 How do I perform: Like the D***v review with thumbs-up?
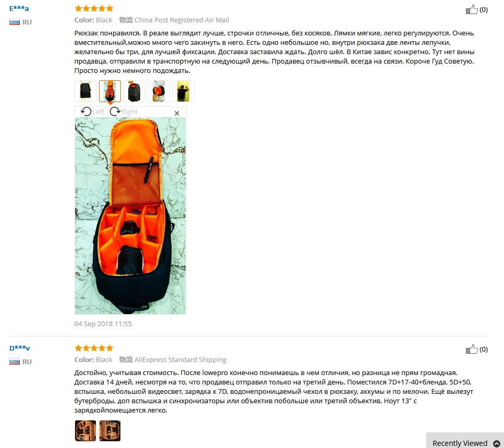pyautogui.click(x=472, y=350)
